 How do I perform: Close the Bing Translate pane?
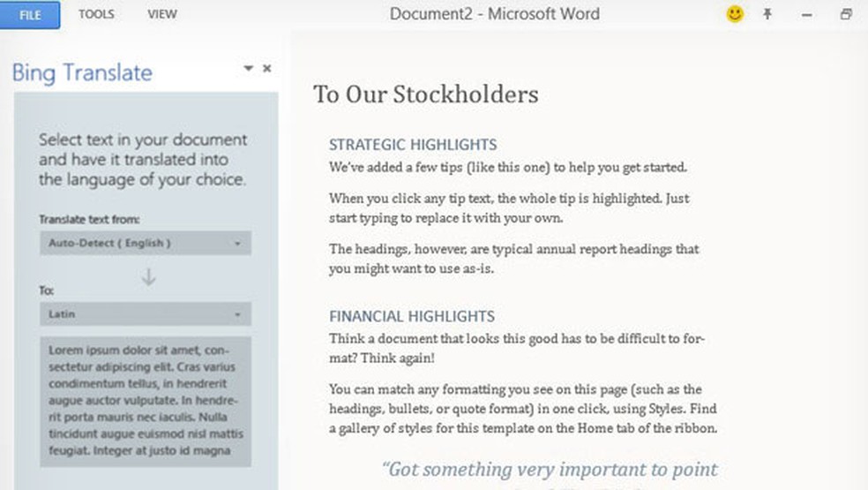[267, 68]
